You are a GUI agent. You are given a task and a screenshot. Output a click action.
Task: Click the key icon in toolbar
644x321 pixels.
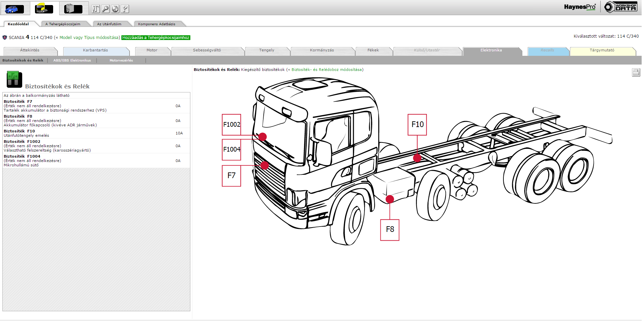106,9
